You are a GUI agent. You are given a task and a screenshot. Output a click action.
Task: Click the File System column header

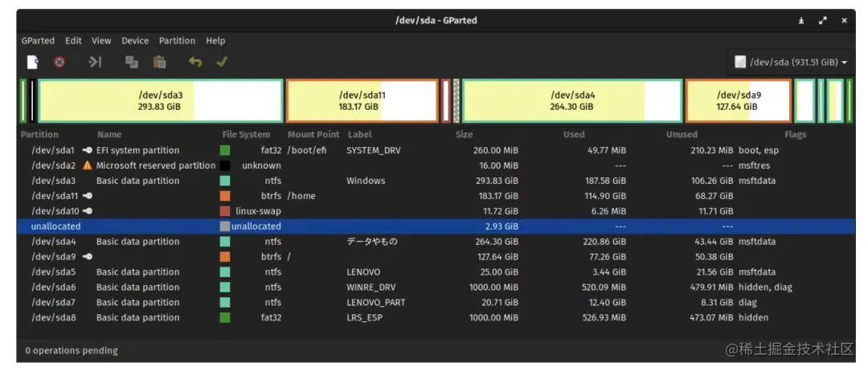(x=247, y=134)
